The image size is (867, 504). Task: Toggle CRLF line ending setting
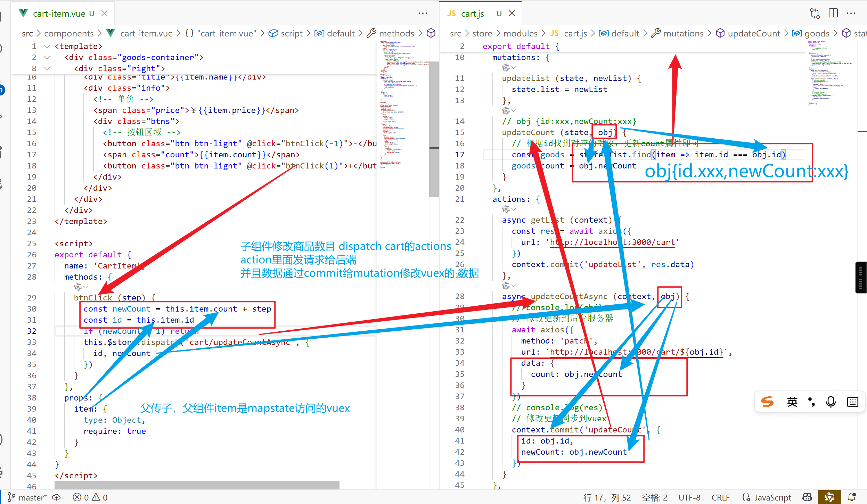tap(720, 497)
